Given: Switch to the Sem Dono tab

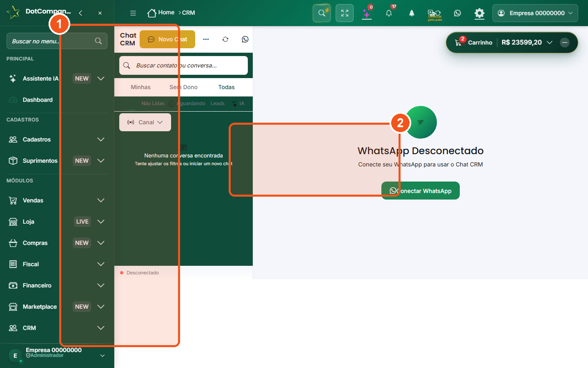Looking at the screenshot, I should tap(183, 87).
